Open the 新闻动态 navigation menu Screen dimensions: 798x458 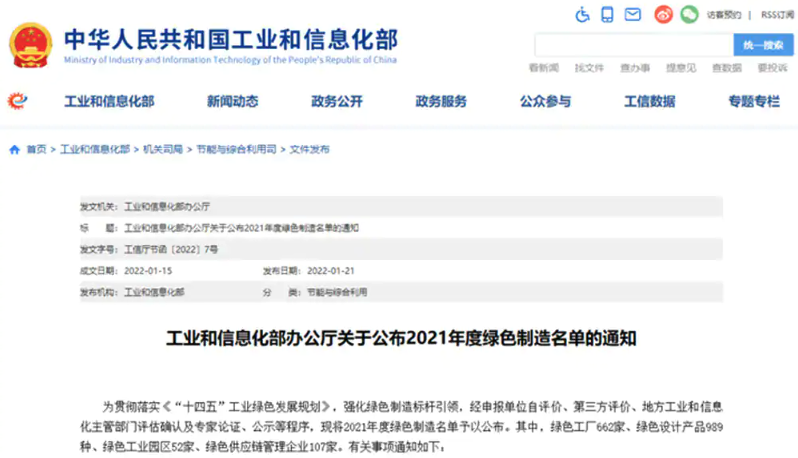(233, 102)
